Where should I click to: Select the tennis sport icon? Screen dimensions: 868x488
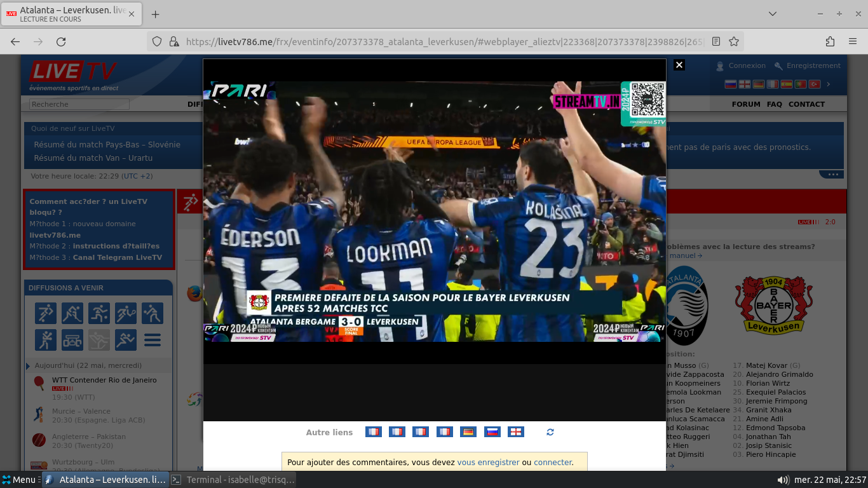click(x=126, y=313)
